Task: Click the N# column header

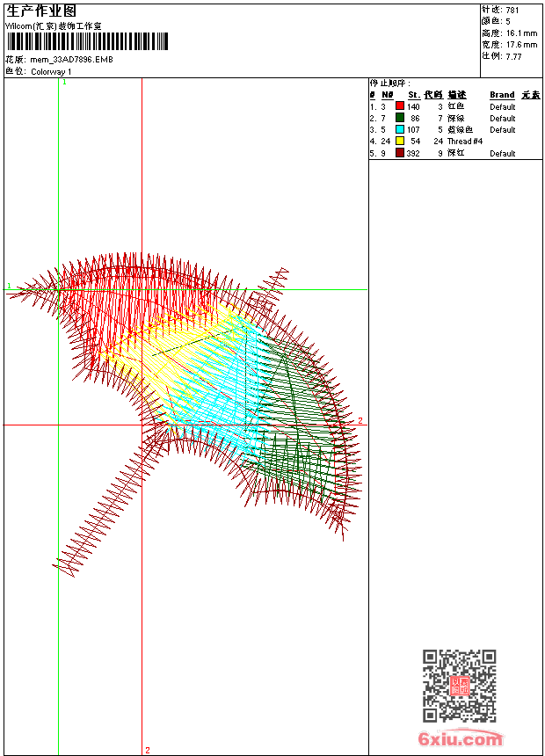Action: 388,95
